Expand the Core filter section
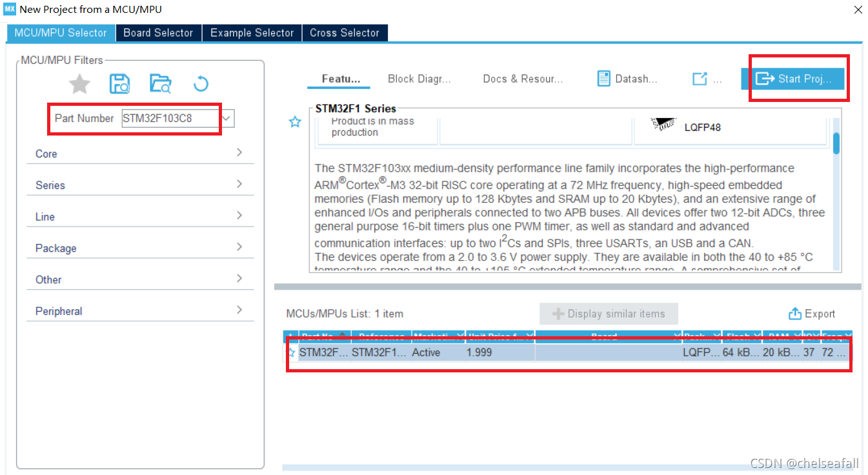The height and width of the screenshot is (475, 868). 140,154
